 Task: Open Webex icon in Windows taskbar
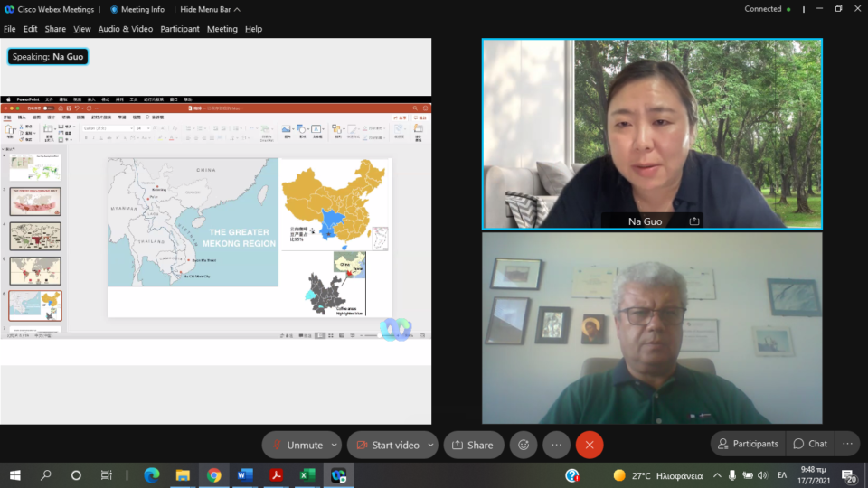coord(338,475)
